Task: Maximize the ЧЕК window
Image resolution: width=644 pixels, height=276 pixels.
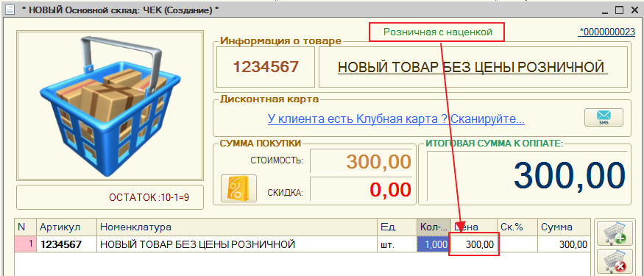Action: tap(620, 10)
